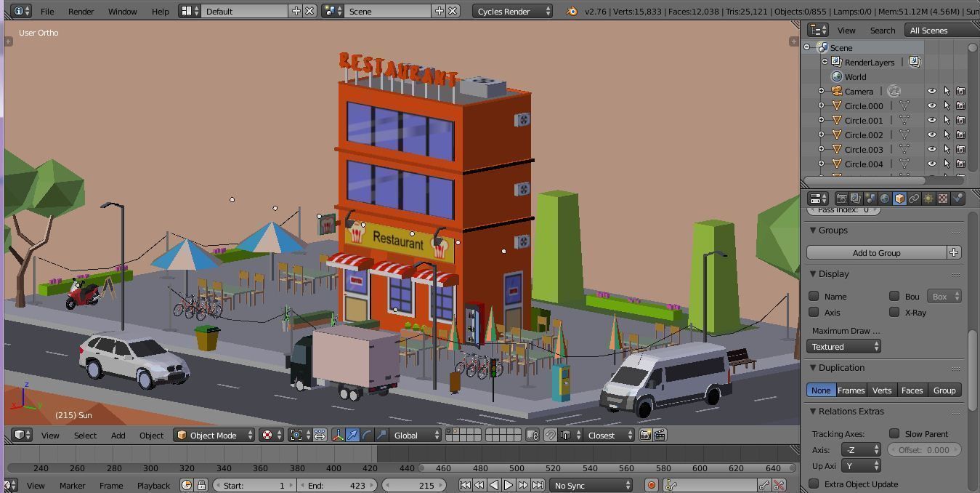Open the tracking Axis -Z dropdown
The width and height of the screenshot is (980, 493).
(x=861, y=449)
